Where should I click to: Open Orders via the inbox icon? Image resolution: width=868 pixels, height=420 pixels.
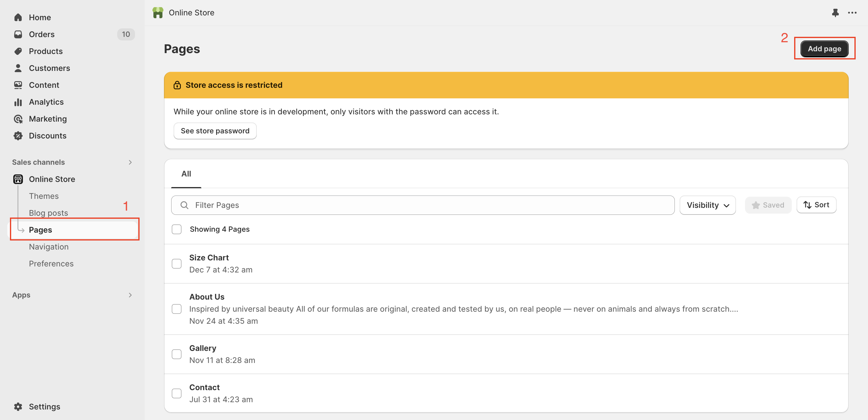(x=18, y=34)
